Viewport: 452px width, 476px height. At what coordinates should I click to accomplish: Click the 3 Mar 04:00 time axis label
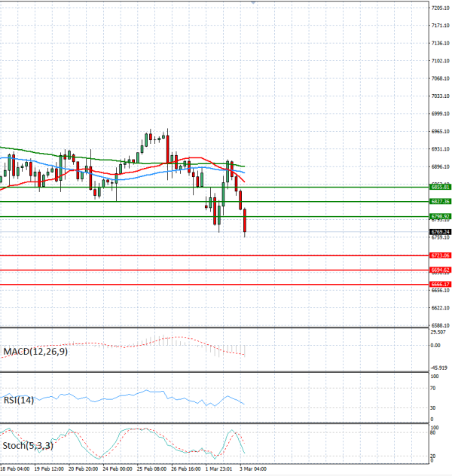(x=254, y=468)
